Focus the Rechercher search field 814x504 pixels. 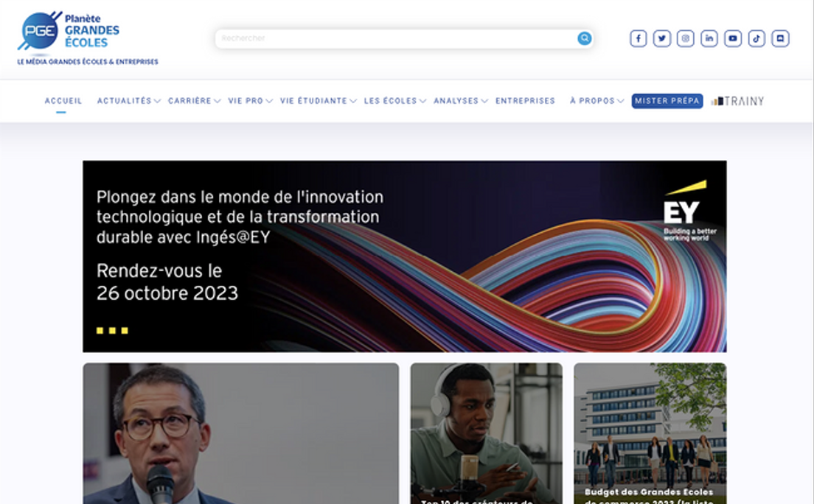point(396,38)
